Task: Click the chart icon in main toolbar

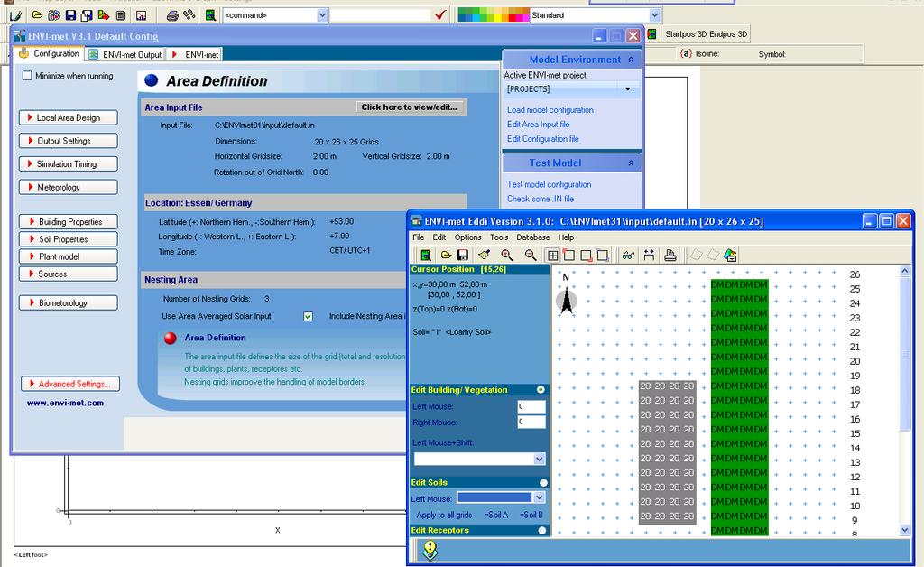Action: click(142, 15)
